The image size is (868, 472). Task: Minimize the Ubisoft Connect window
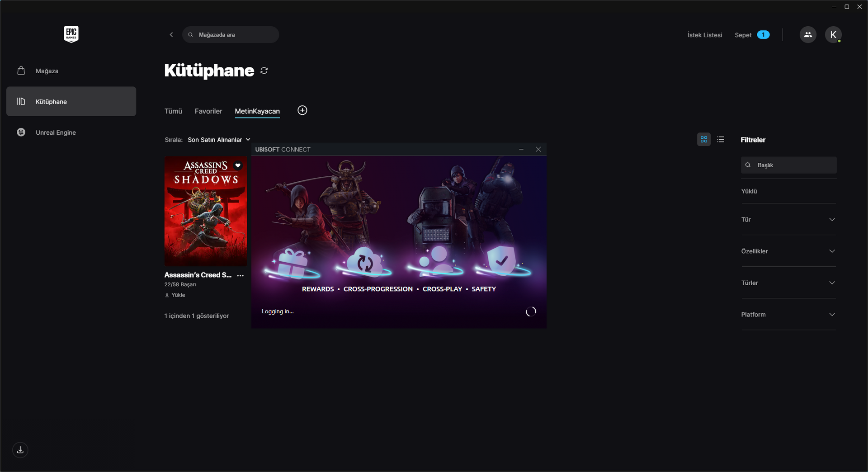point(521,149)
